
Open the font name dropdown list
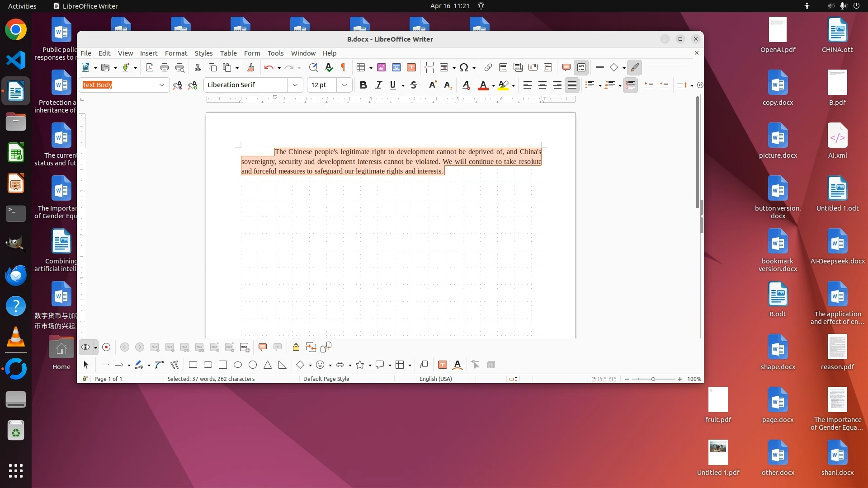pos(295,85)
